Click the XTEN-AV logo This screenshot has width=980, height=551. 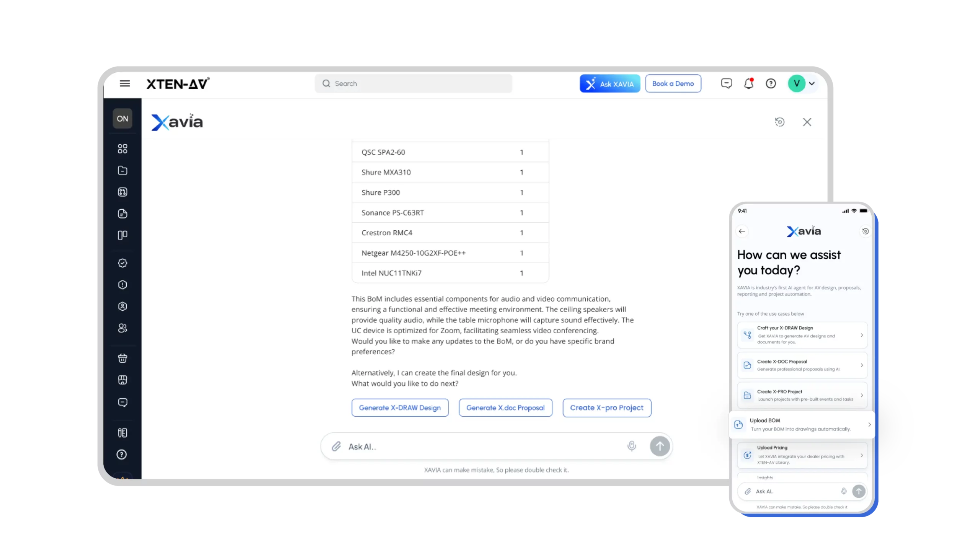pyautogui.click(x=178, y=83)
